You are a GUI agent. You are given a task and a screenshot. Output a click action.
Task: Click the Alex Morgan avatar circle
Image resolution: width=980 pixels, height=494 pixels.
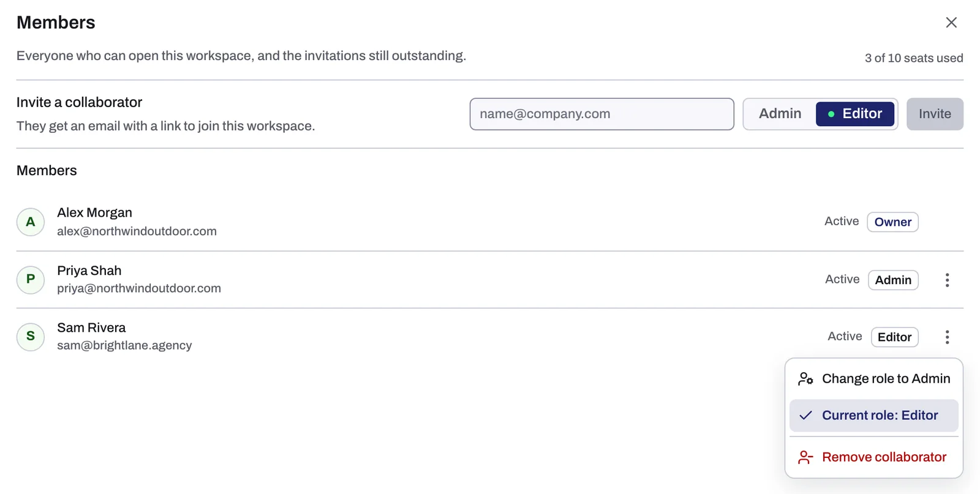tap(31, 222)
